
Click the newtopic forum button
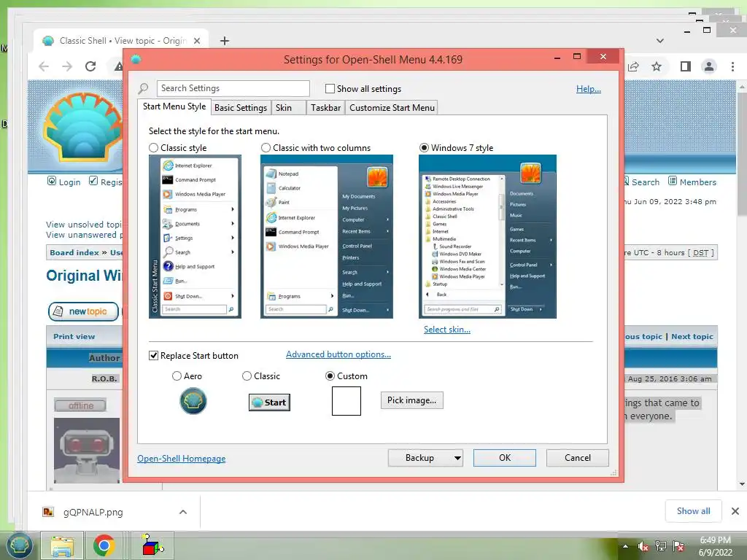(x=83, y=311)
